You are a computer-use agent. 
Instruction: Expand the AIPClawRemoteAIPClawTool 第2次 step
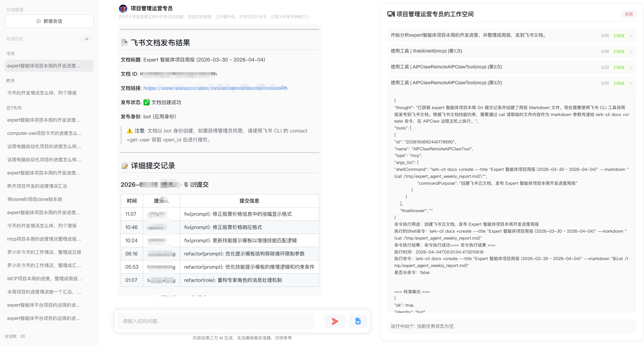[x=631, y=67]
